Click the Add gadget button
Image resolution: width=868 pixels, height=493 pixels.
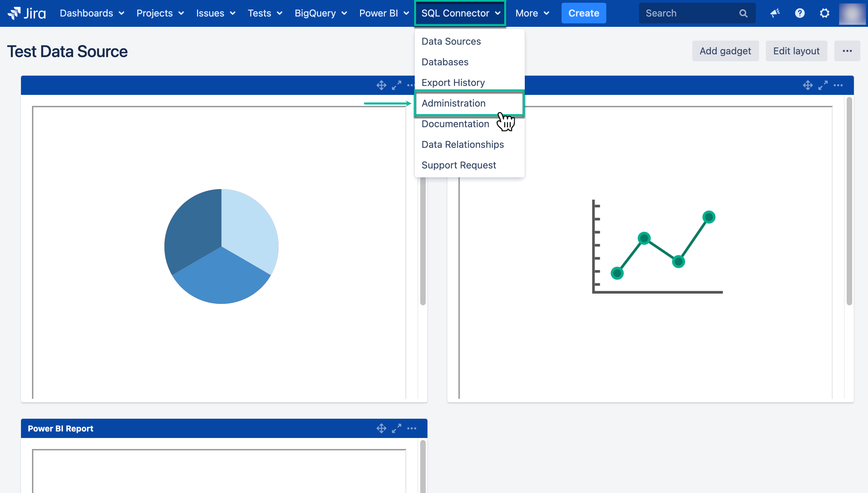click(x=725, y=51)
